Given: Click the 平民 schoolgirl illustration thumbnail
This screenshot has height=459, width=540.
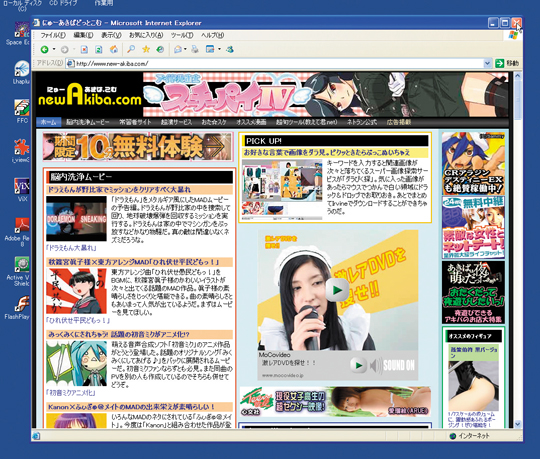Looking at the screenshot, I should [76, 291].
